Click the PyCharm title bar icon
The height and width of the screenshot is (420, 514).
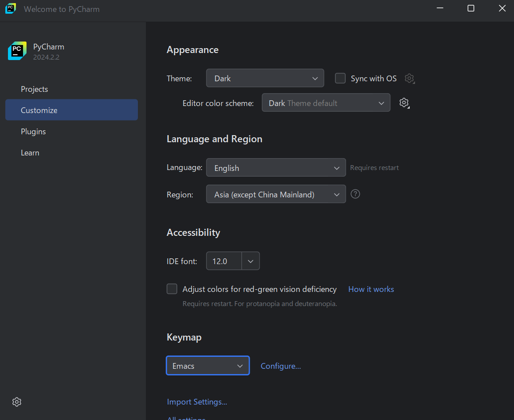coord(11,9)
